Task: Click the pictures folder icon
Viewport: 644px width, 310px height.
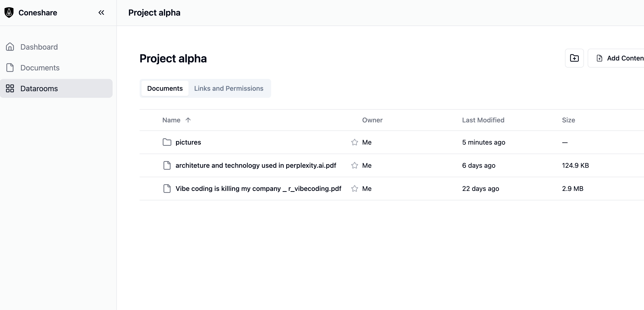Action: [x=167, y=142]
